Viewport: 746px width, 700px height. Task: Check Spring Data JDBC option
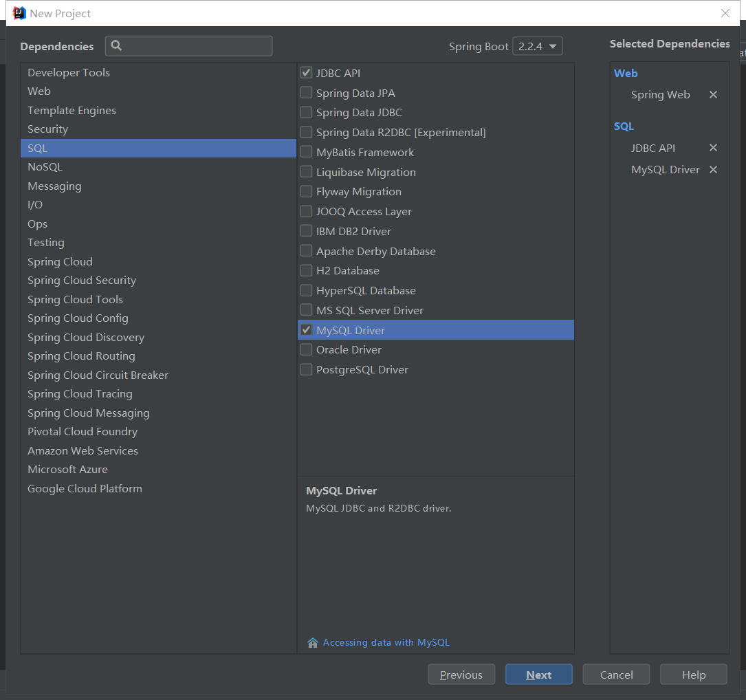tap(306, 112)
